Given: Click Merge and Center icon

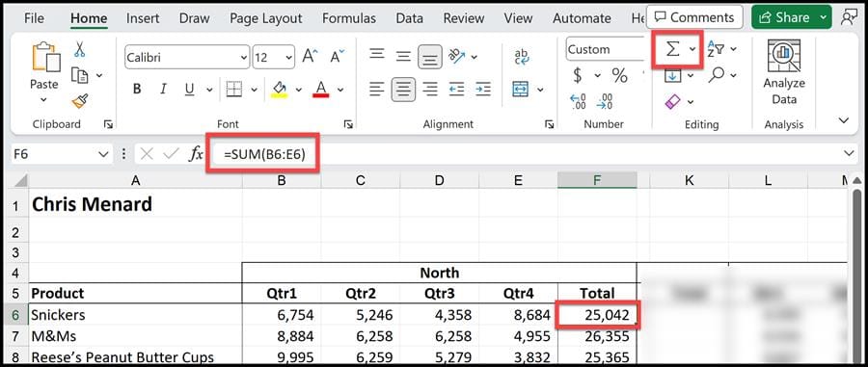Looking at the screenshot, I should 521,89.
